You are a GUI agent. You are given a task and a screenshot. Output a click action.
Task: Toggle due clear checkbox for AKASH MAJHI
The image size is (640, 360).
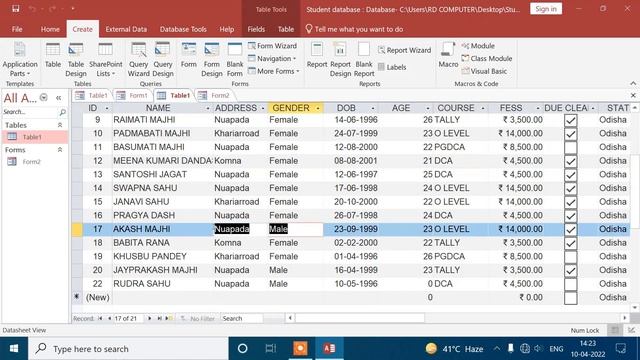coord(571,229)
